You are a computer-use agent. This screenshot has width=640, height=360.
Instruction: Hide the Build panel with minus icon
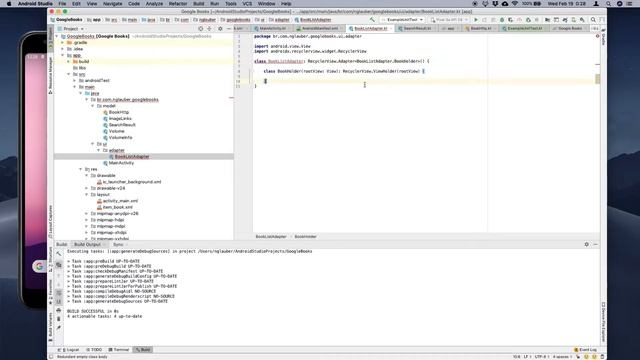596,244
